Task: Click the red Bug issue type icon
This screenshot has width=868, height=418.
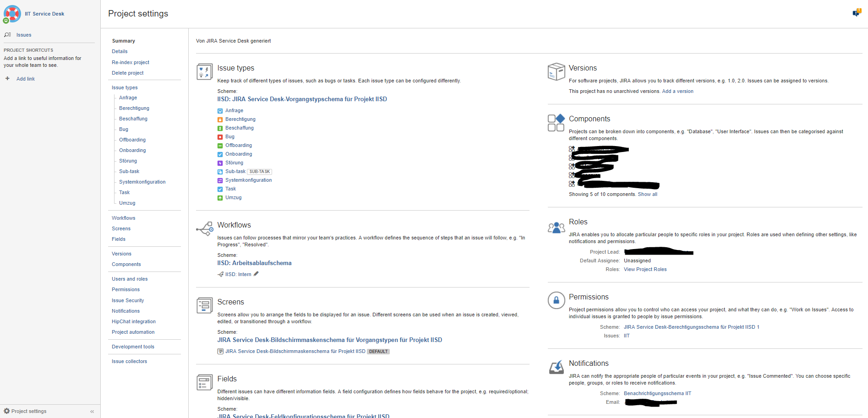Action: click(220, 137)
